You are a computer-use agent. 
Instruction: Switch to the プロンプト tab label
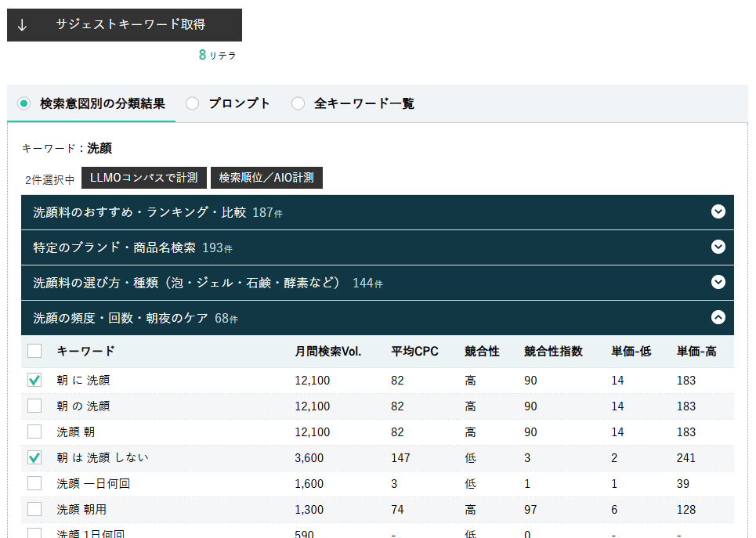pos(239,103)
